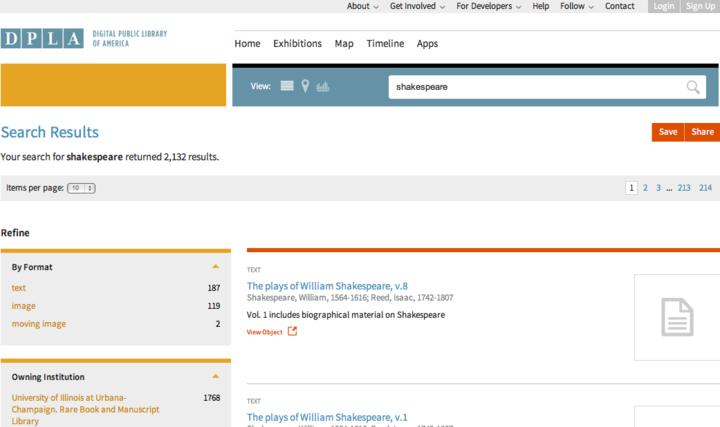Click the Login button

(x=664, y=6)
